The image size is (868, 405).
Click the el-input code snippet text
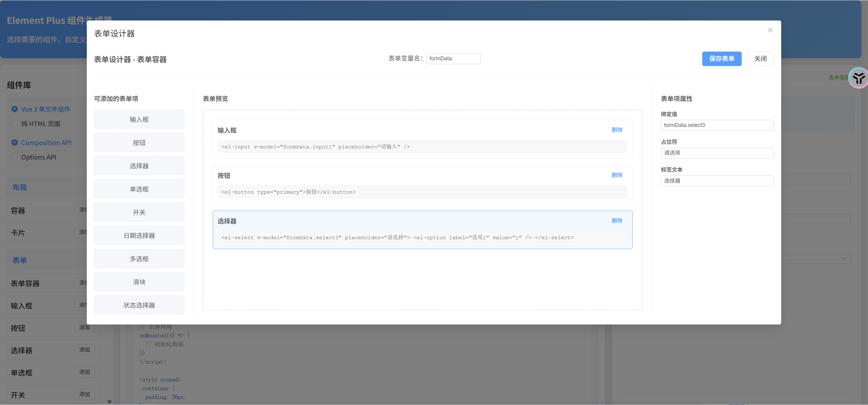pos(315,147)
